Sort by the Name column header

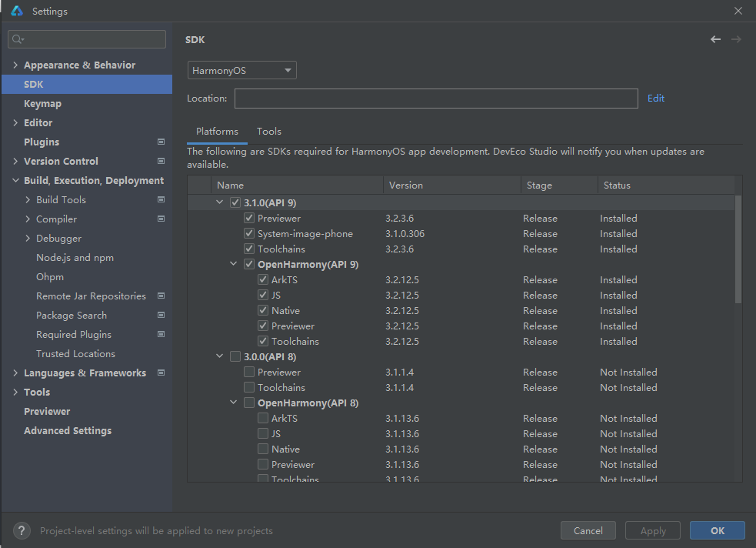(x=297, y=185)
